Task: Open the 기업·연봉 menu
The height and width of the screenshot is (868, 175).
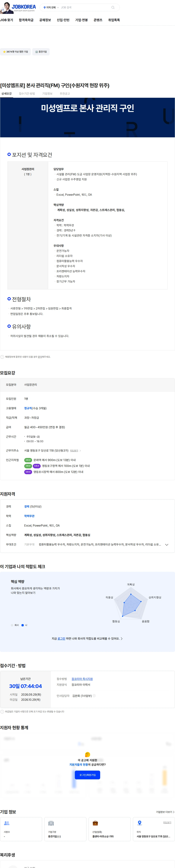Action: 81,20
